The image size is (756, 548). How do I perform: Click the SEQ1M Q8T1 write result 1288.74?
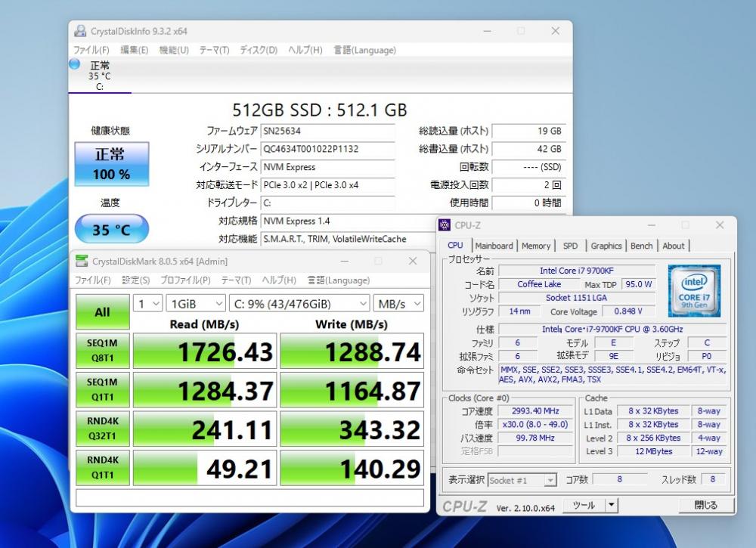(x=352, y=351)
